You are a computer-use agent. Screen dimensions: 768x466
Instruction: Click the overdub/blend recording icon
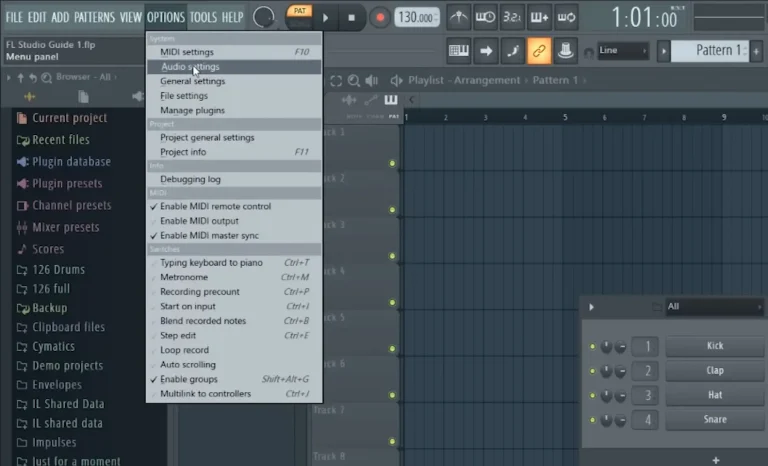539,17
